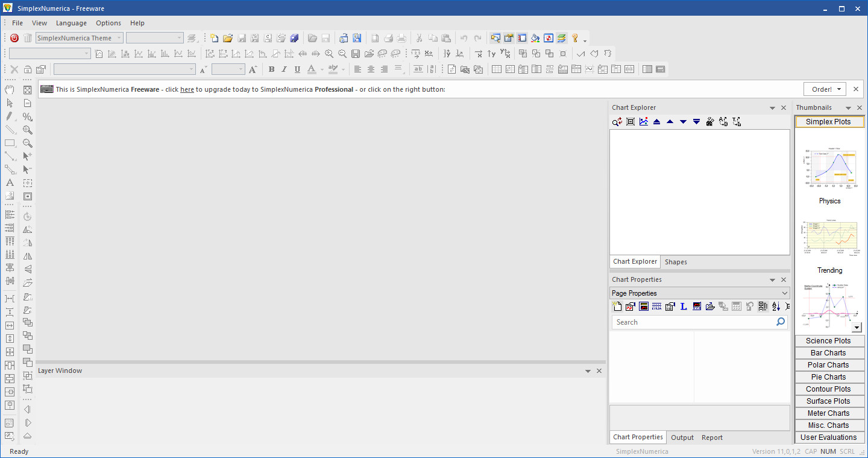This screenshot has height=458, width=868.
Task: Toggle underline formatting
Action: [298, 69]
